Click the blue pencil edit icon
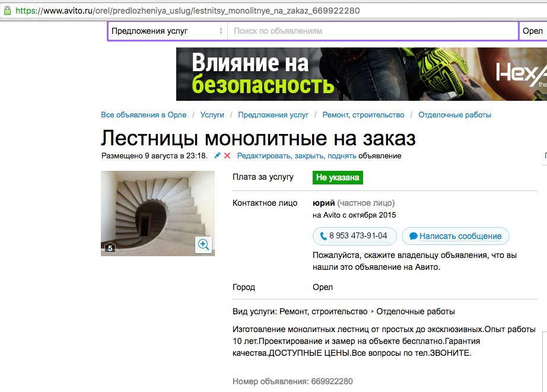This screenshot has height=392, width=547. [217, 155]
